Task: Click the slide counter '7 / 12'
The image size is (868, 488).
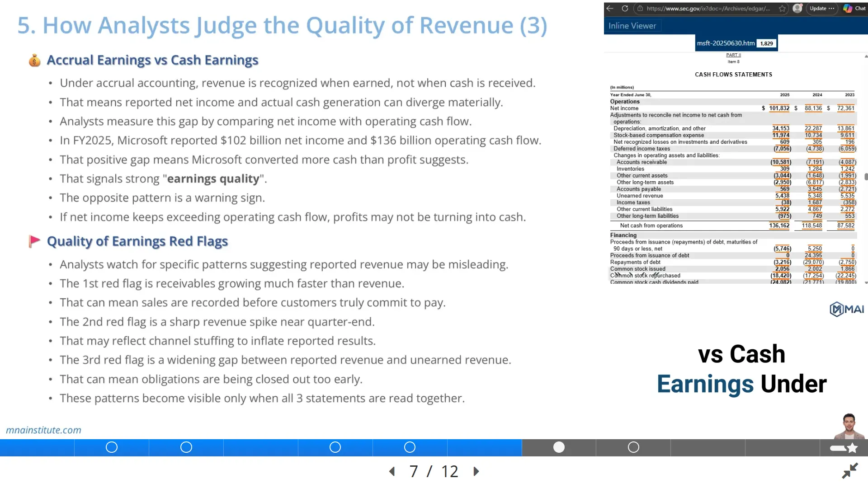Action: (434, 471)
